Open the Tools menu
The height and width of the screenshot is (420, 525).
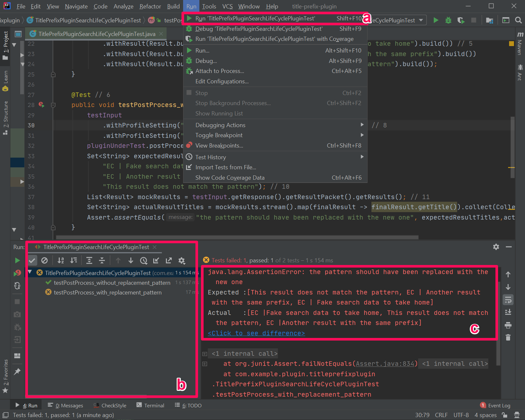(209, 6)
